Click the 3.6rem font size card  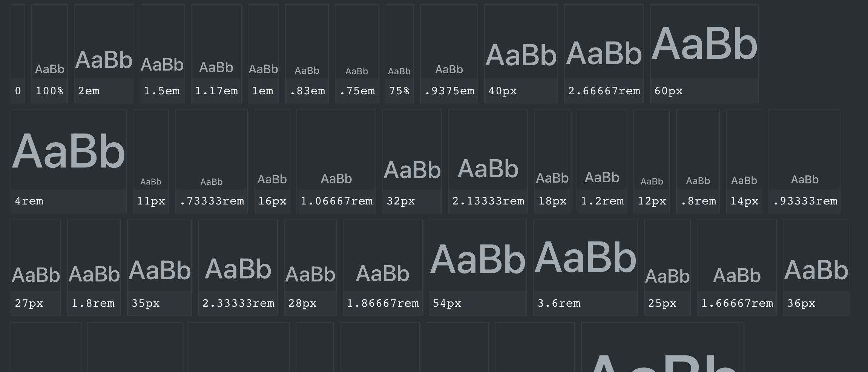(585, 267)
